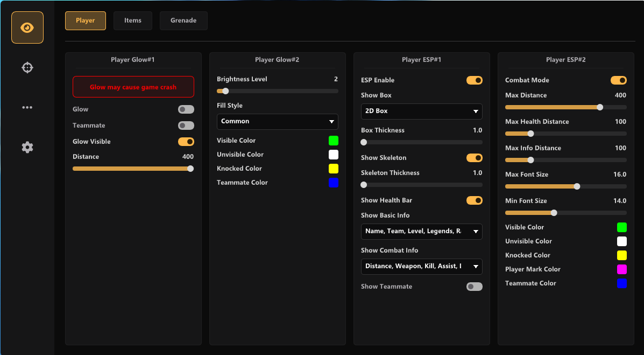Open the eye visuals sidebar section
Image resolution: width=644 pixels, height=355 pixels.
tap(27, 27)
